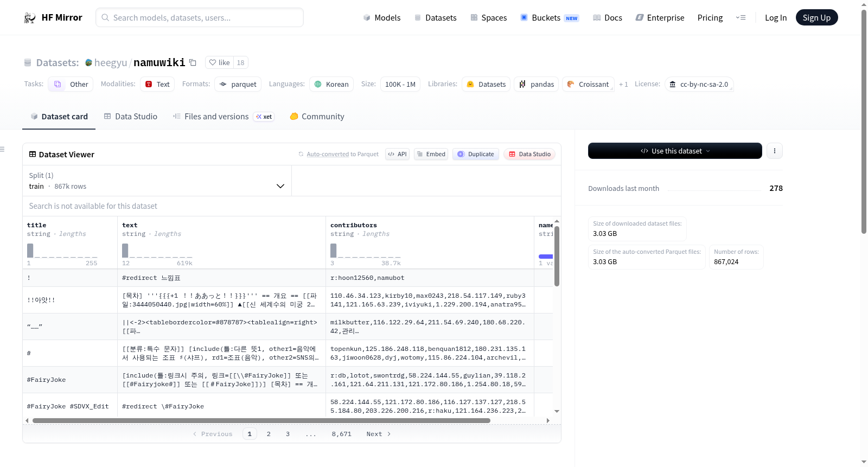
Task: Open the Community tab
Action: pos(317,117)
